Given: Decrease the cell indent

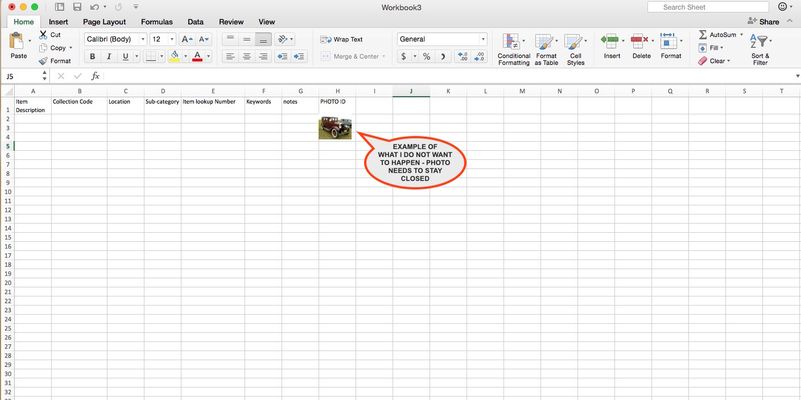Looking at the screenshot, I should (x=282, y=56).
